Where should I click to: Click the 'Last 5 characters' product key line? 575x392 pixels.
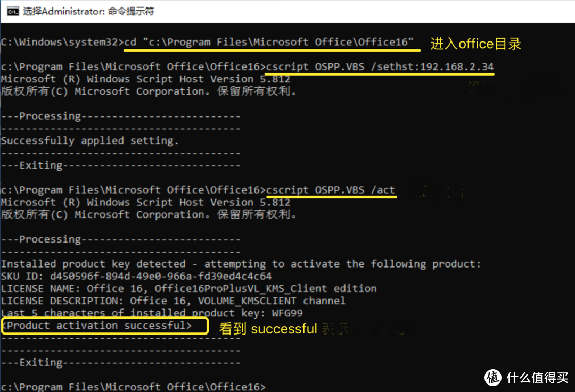pyautogui.click(x=152, y=313)
